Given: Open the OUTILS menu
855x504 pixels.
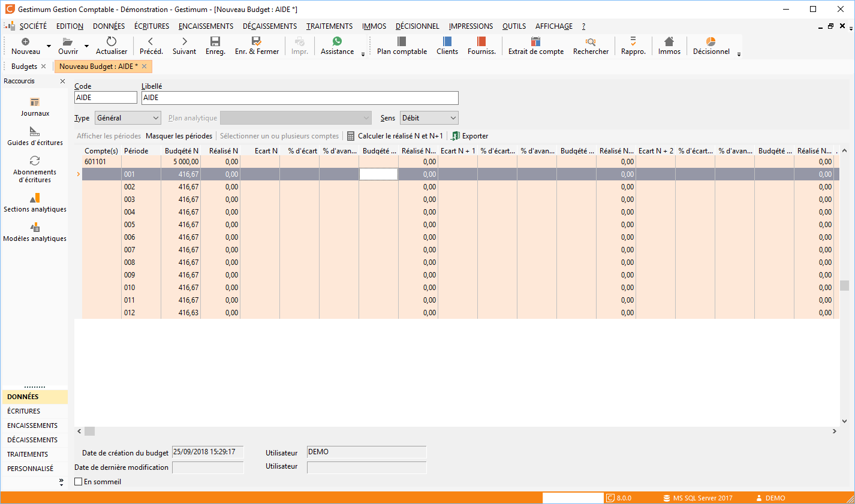Looking at the screenshot, I should point(514,26).
